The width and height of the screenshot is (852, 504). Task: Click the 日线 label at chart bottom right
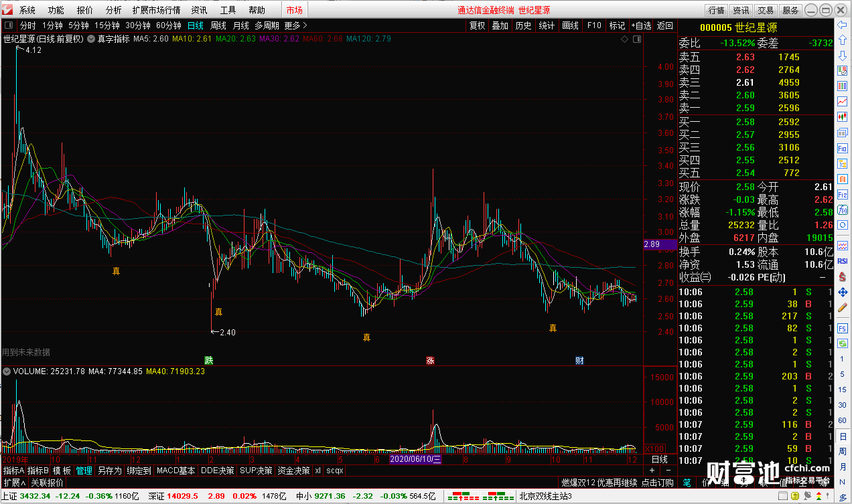(x=660, y=460)
